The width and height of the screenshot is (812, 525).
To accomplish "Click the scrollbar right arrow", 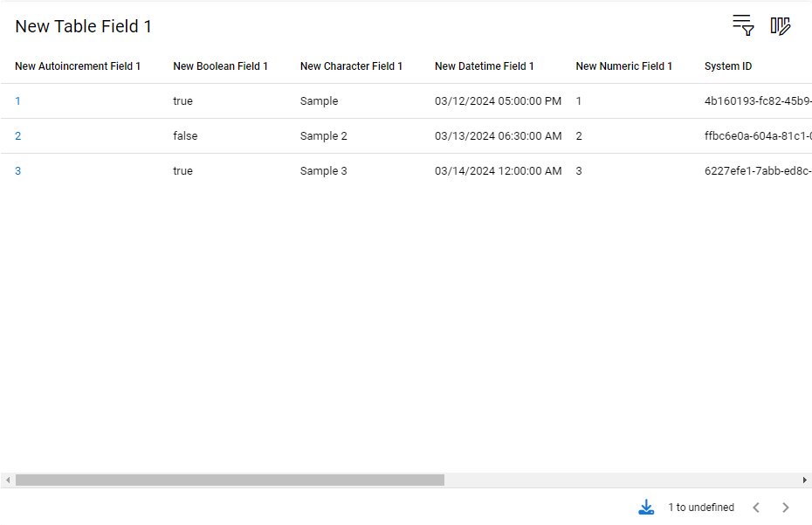I will [x=804, y=480].
